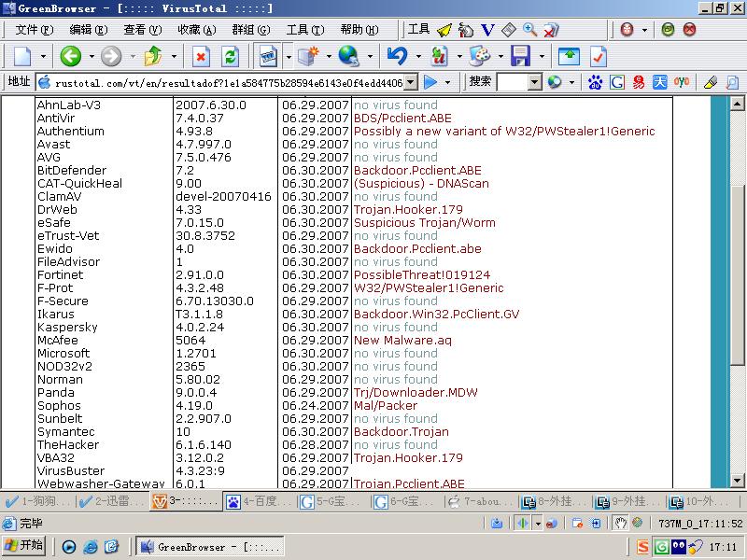This screenshot has height=560, width=747.
Task: Switch to tab 2-迅雷
Action: [113, 501]
